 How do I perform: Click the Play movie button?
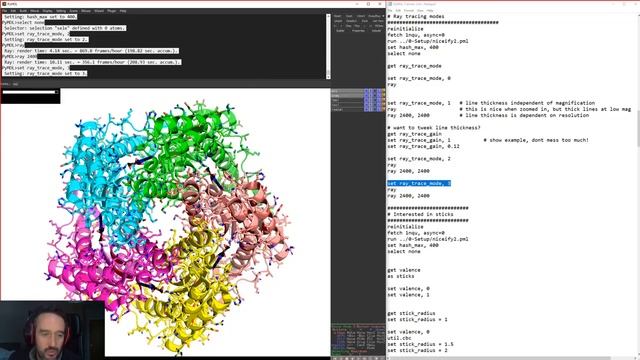[357, 26]
